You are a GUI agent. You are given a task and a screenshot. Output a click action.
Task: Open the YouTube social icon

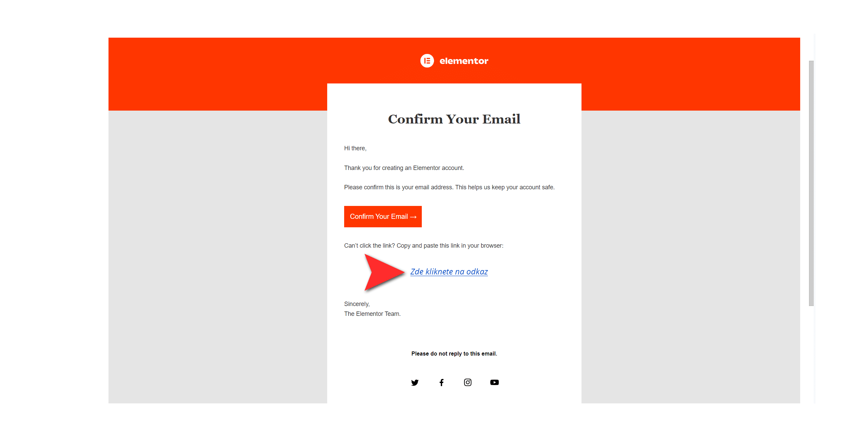click(x=494, y=382)
